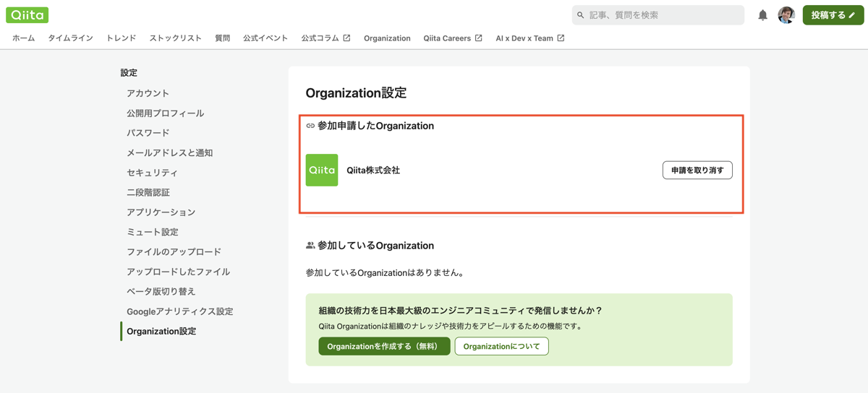Click 参加申請したOrganization heading

[375, 126]
